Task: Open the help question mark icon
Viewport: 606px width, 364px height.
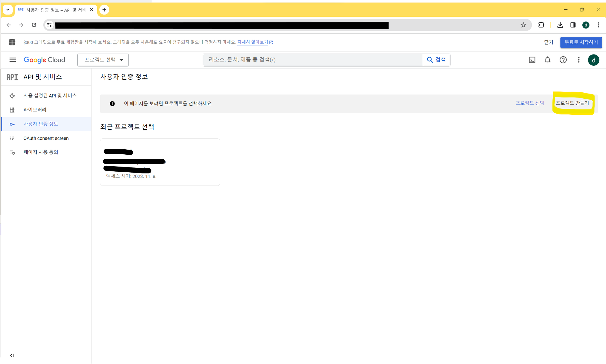Action: 563,60
